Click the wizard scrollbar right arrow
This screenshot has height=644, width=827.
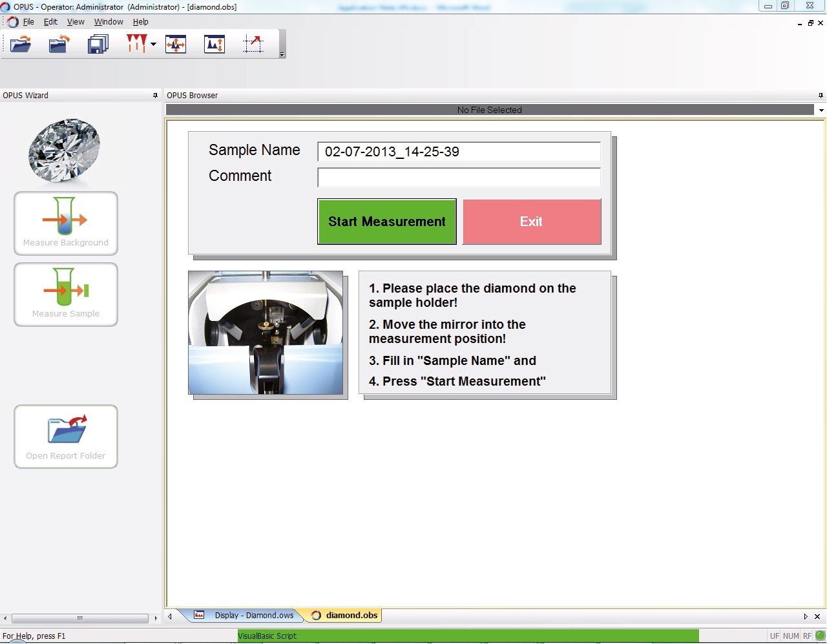(156, 618)
